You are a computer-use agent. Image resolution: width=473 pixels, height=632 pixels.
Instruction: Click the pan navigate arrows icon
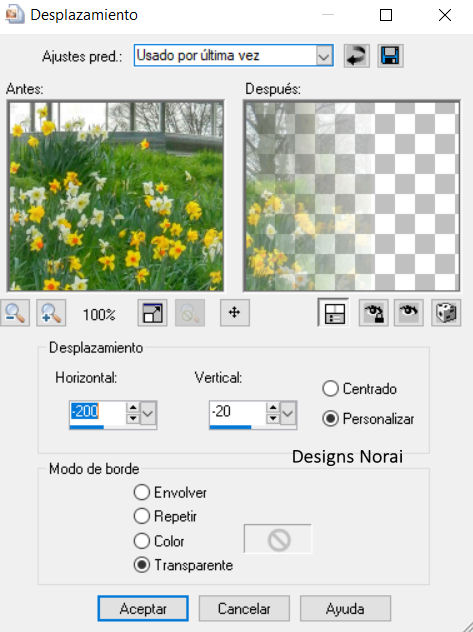tap(234, 312)
